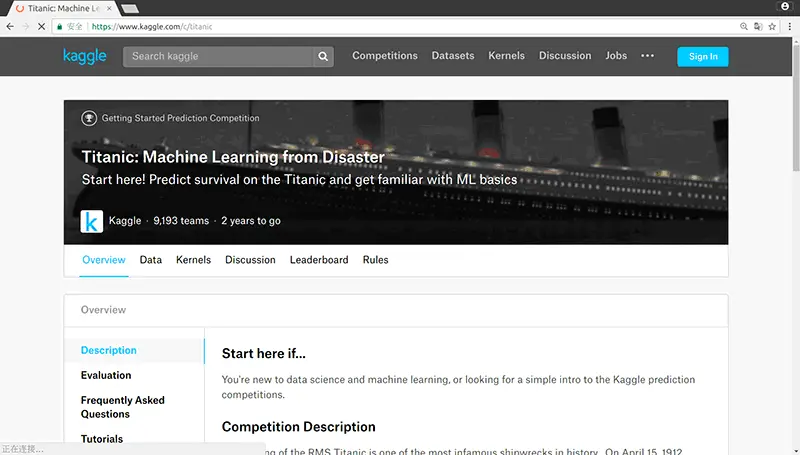View the Leaderboard tab

[x=319, y=260]
